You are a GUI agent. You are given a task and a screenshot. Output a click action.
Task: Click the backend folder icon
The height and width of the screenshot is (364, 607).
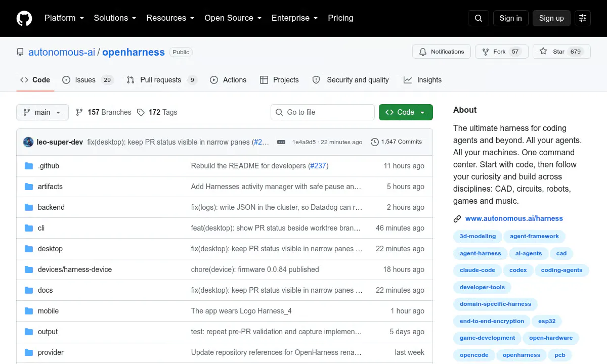[29, 207]
